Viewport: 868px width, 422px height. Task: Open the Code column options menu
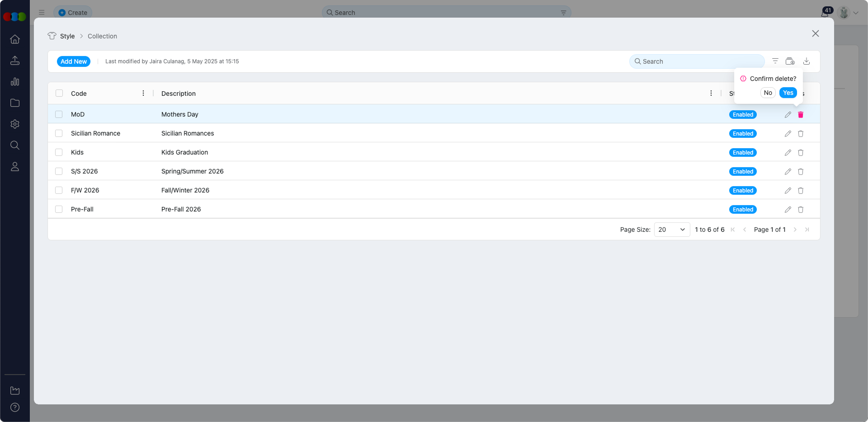(x=143, y=93)
